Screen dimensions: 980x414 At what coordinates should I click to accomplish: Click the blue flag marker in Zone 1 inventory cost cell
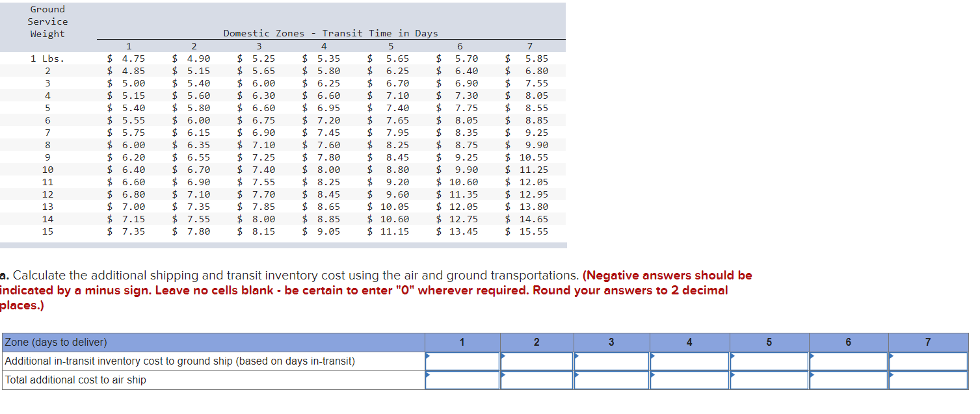pyautogui.click(x=429, y=357)
